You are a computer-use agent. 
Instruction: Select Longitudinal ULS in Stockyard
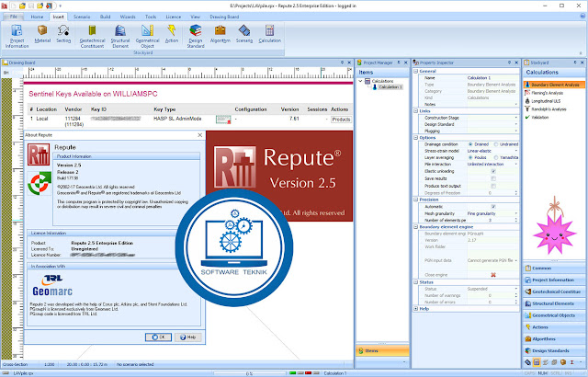tap(543, 101)
